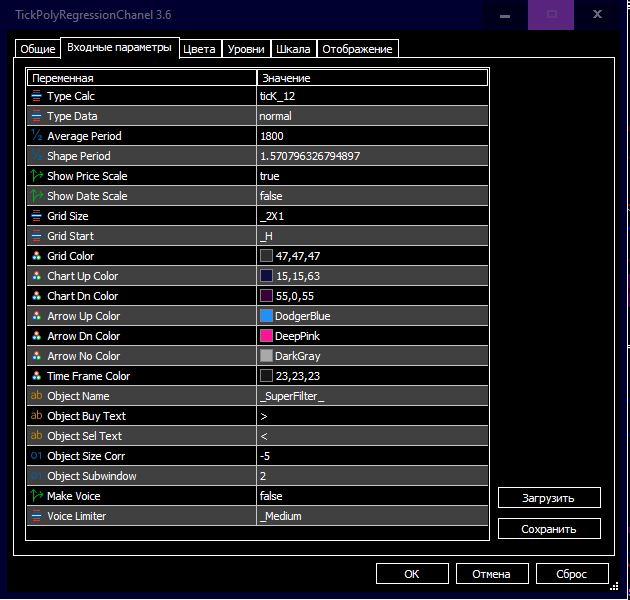Viewport: 630px width, 600px height.
Task: Edit the Average Period value 1800
Action: [x=372, y=136]
